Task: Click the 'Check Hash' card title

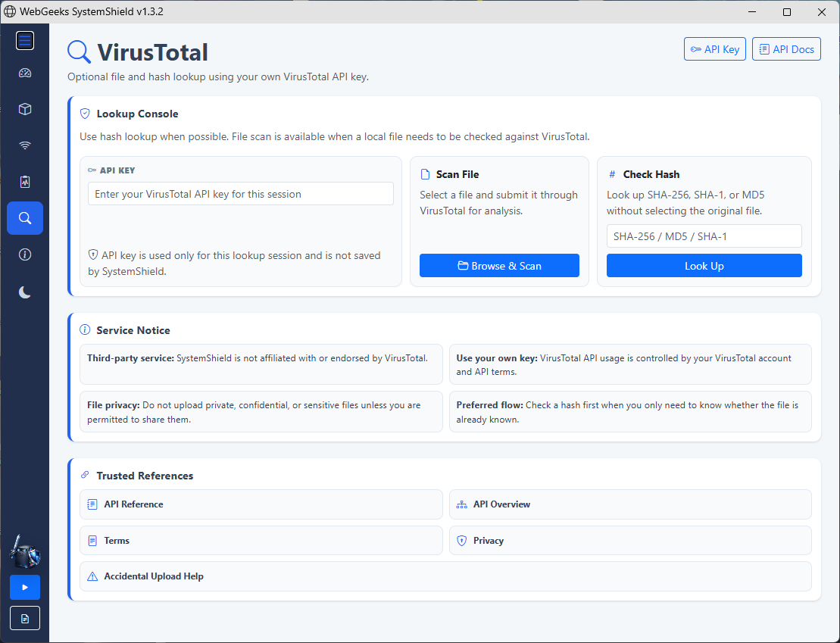Action: [651, 174]
